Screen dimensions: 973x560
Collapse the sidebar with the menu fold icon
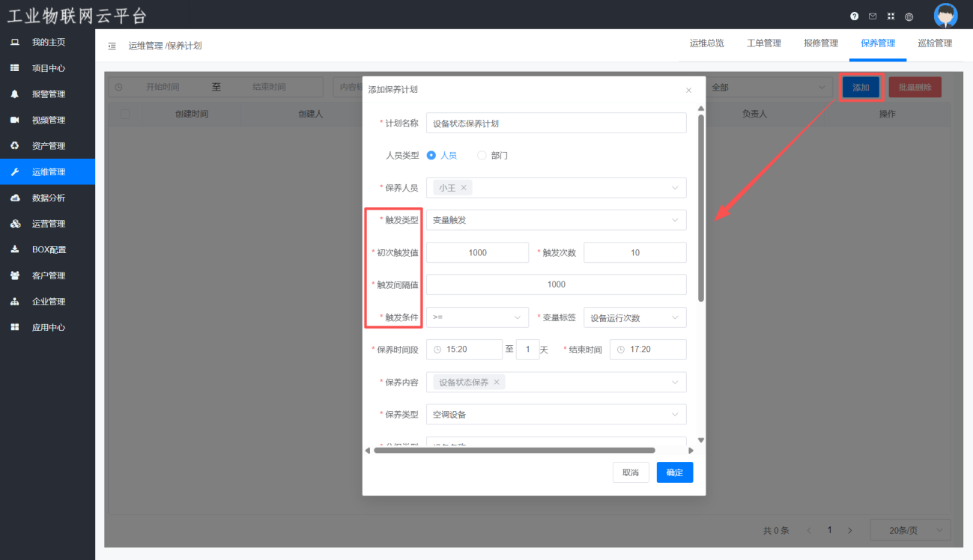tap(112, 46)
